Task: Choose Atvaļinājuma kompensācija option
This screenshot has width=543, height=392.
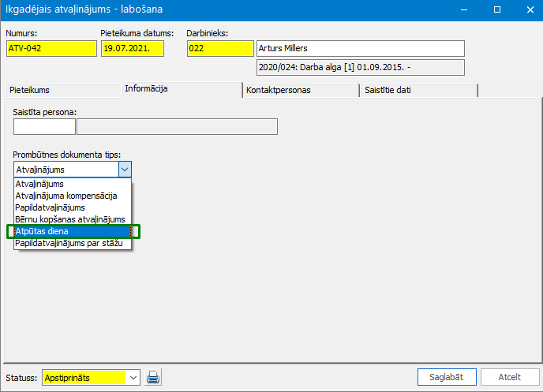Action: (73, 196)
